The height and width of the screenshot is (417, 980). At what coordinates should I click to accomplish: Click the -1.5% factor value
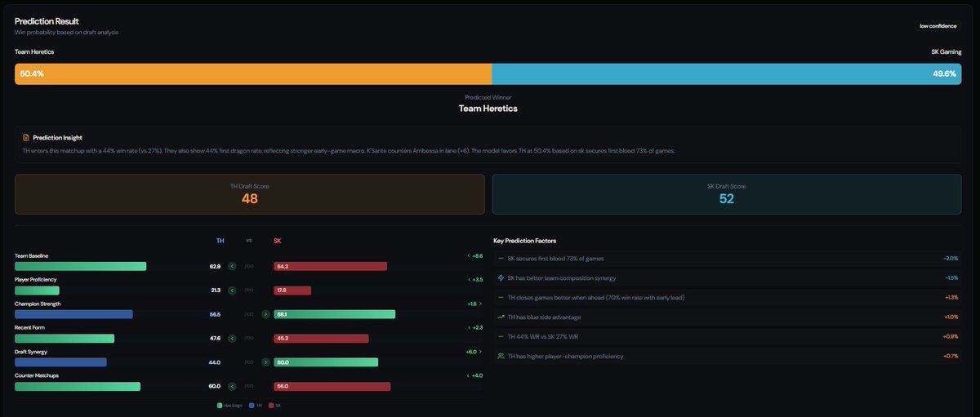tap(951, 278)
